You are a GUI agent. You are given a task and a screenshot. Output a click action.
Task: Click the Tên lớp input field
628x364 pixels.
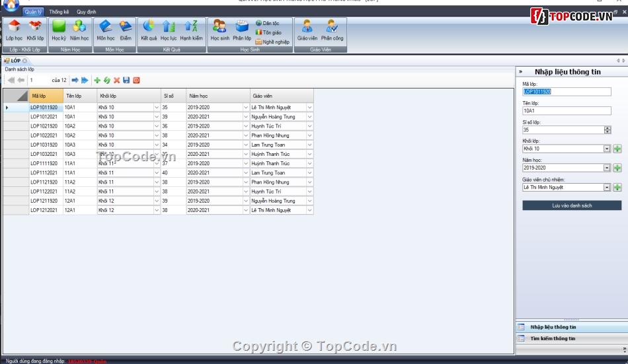coord(567,110)
